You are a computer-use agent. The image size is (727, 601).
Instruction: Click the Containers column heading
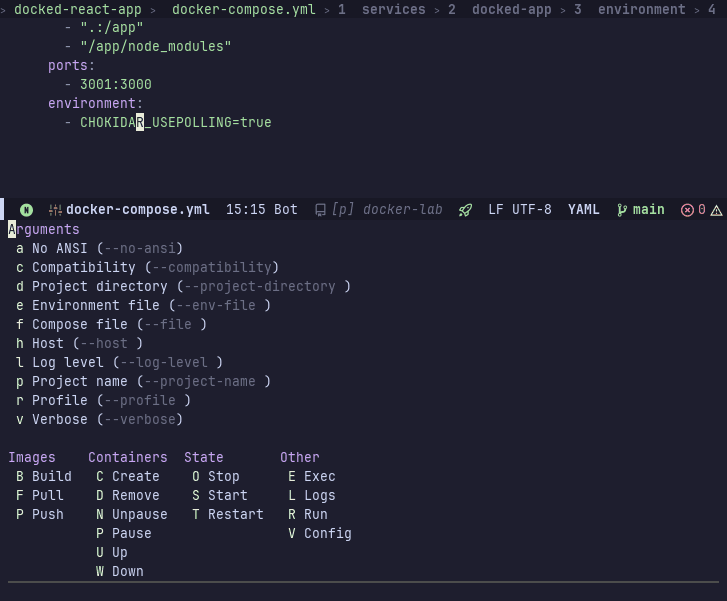pyautogui.click(x=128, y=458)
